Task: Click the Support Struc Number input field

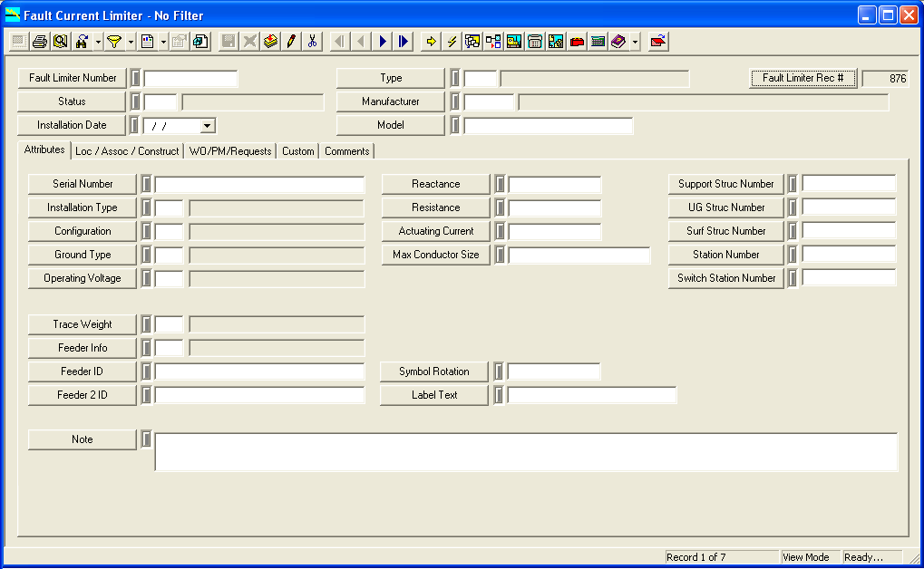Action: 849,183
